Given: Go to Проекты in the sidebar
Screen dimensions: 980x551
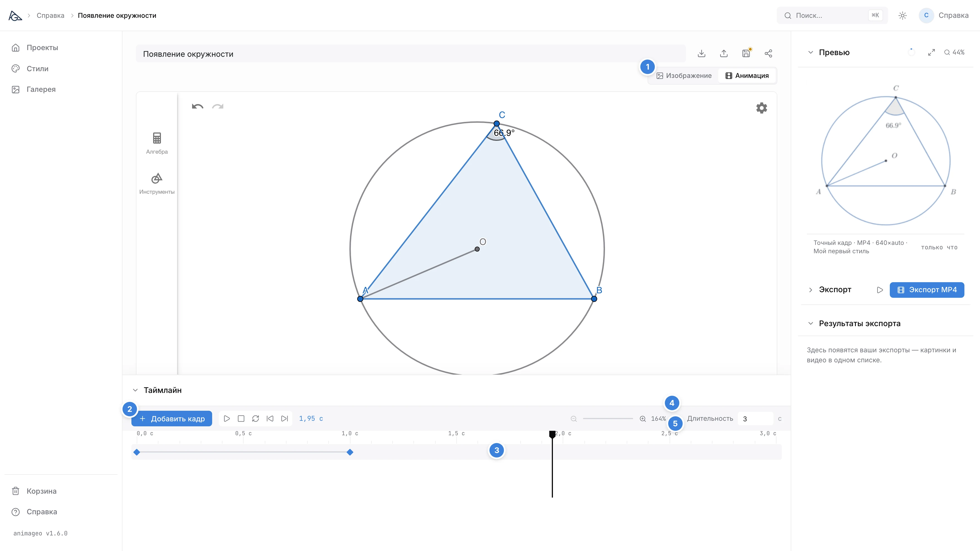Looking at the screenshot, I should (x=42, y=48).
